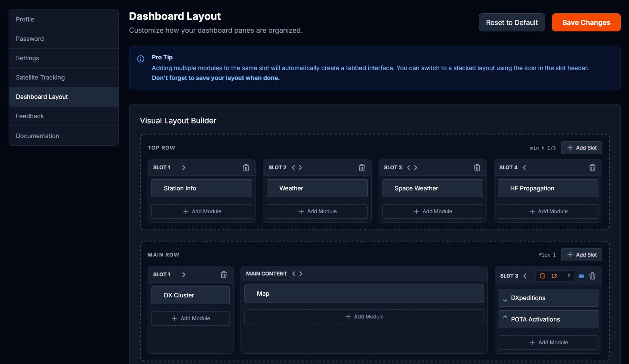This screenshot has height=364, width=629.
Task: Open the Profile section
Action: coord(64,19)
